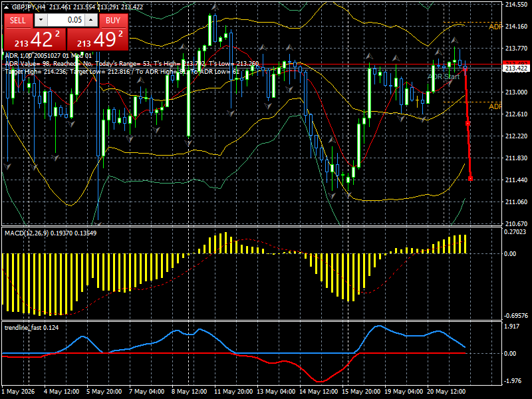Select the trendline_fast 0.124 indicator label
This screenshot has width=532, height=399.
(31, 327)
